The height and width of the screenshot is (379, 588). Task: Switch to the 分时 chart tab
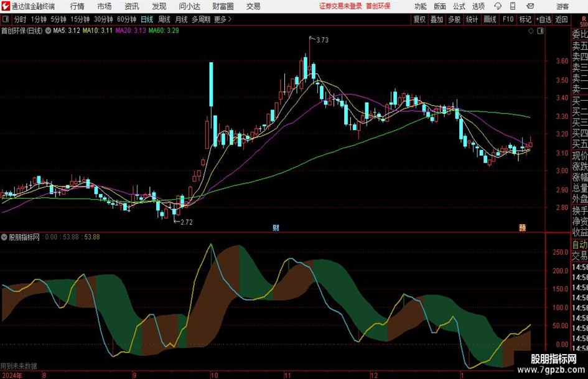coord(21,19)
